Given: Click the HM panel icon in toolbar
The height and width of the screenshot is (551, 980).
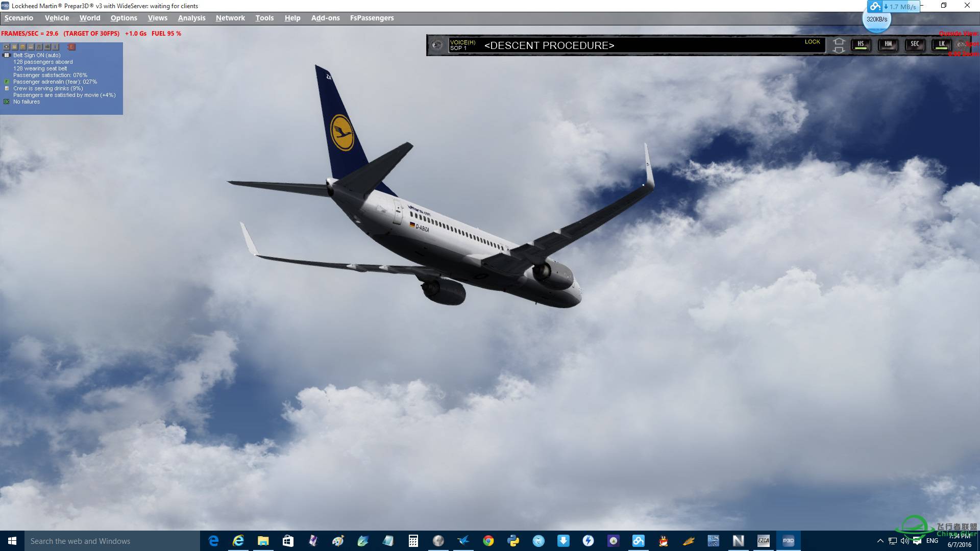Looking at the screenshot, I should tap(888, 45).
